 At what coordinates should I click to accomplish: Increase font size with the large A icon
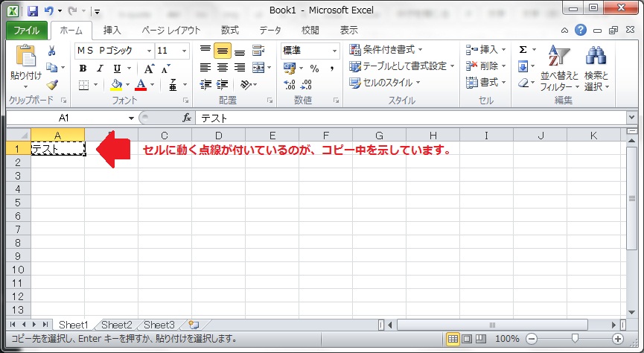tap(149, 69)
